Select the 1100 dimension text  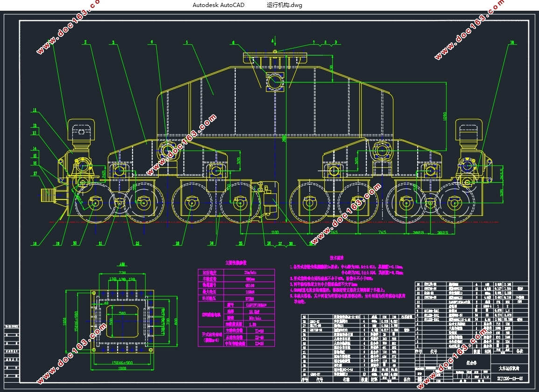[274, 232]
